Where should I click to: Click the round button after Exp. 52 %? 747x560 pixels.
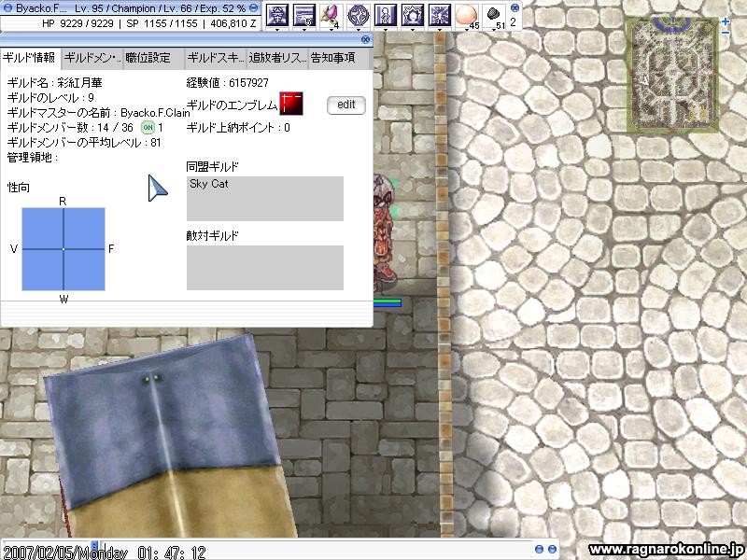254,8
